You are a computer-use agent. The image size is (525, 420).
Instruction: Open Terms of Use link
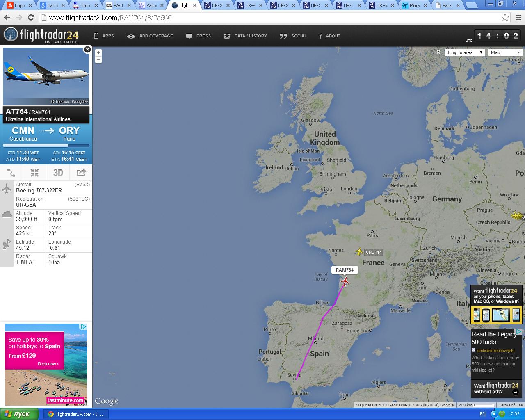(510, 405)
